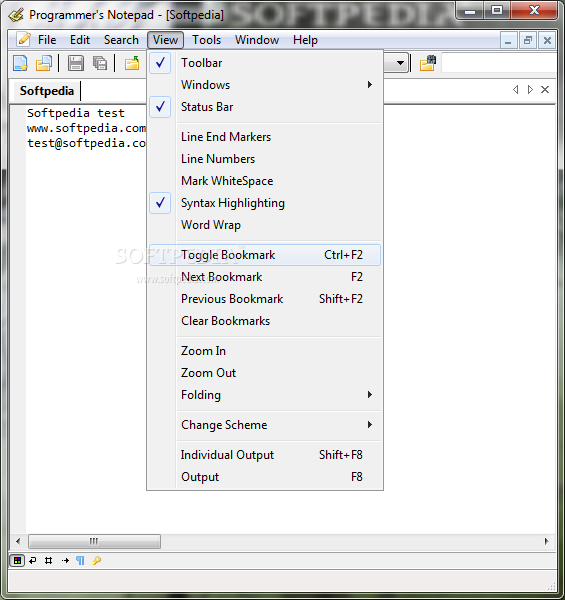Restore the inner document window

click(x=528, y=40)
